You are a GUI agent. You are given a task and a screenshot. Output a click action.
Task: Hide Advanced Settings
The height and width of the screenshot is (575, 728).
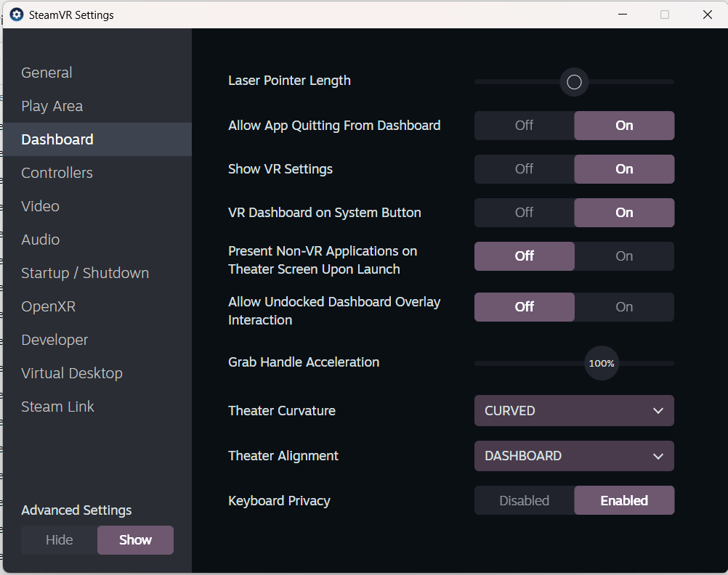[x=60, y=539]
